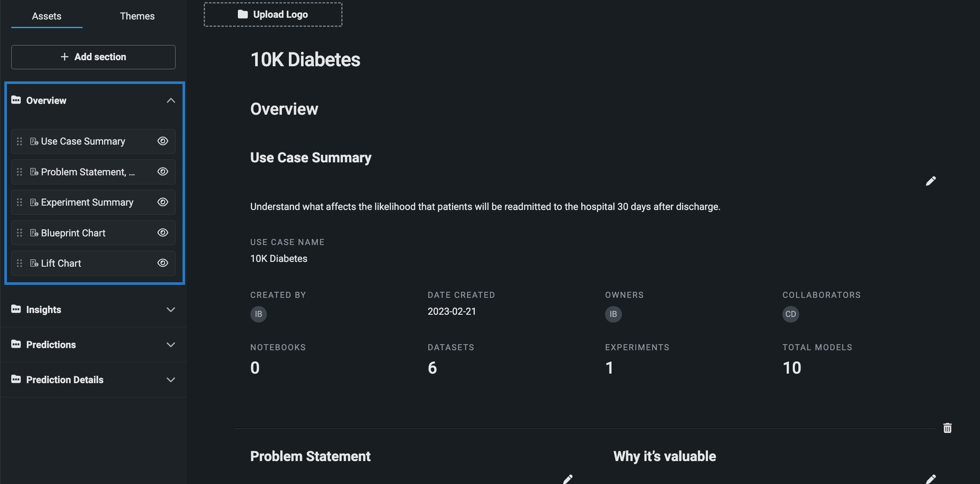
Task: Click the IB avatar under Created By
Action: 259,314
